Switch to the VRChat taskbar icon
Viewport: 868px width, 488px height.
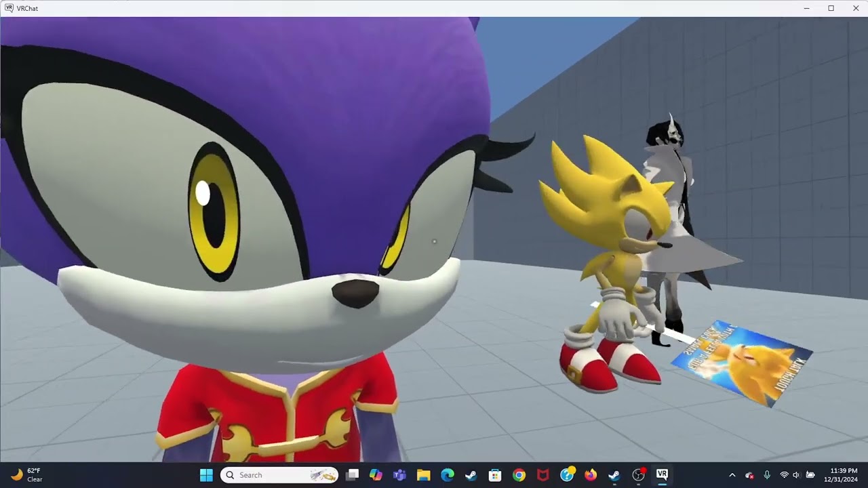pos(662,475)
